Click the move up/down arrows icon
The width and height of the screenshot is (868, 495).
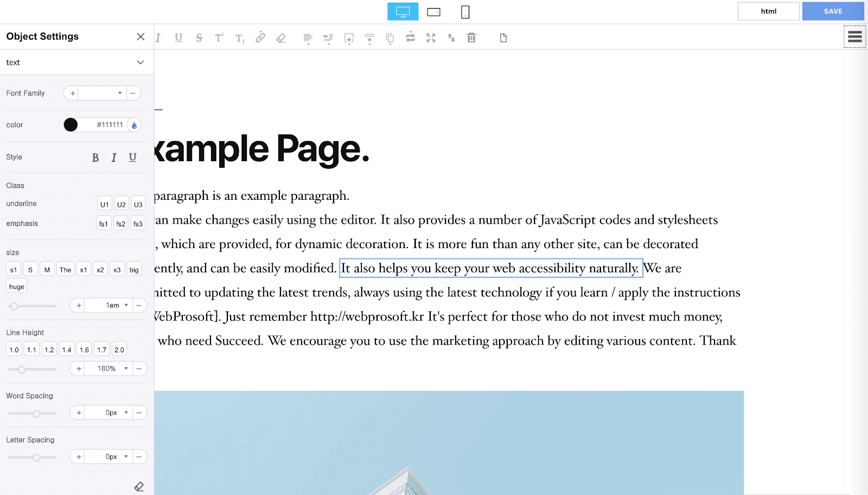tap(451, 38)
